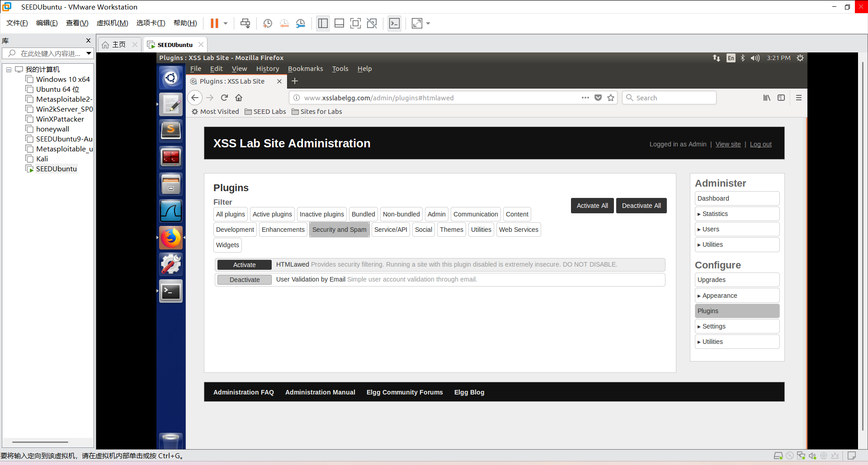Filter plugins by Non-bundled
868x465 pixels.
click(x=401, y=214)
